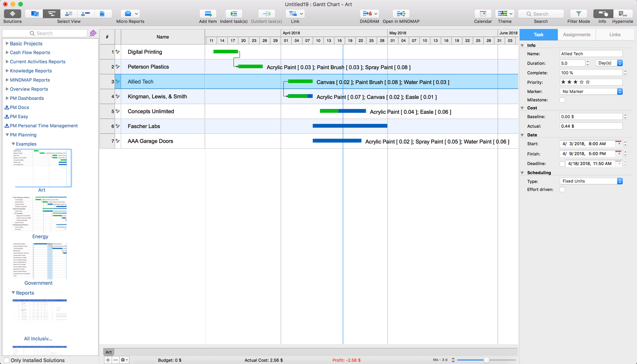Expand MINDMAP Reports category
The width and height of the screenshot is (637, 364).
pyautogui.click(x=7, y=80)
